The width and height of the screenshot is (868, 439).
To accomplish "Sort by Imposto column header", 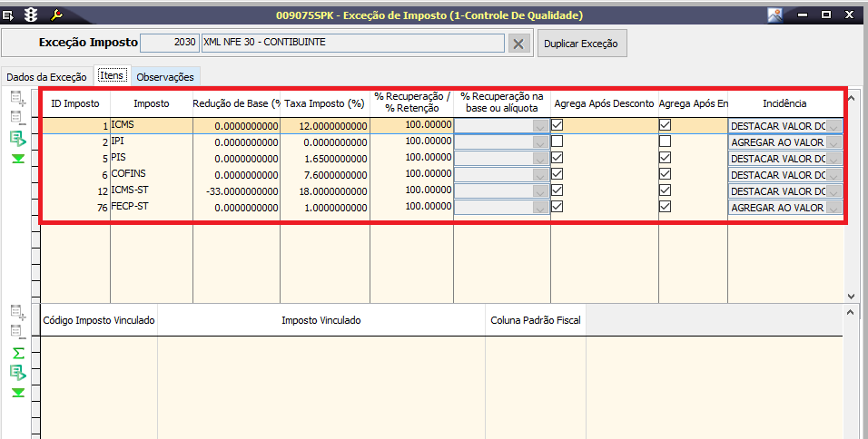I will tap(151, 103).
